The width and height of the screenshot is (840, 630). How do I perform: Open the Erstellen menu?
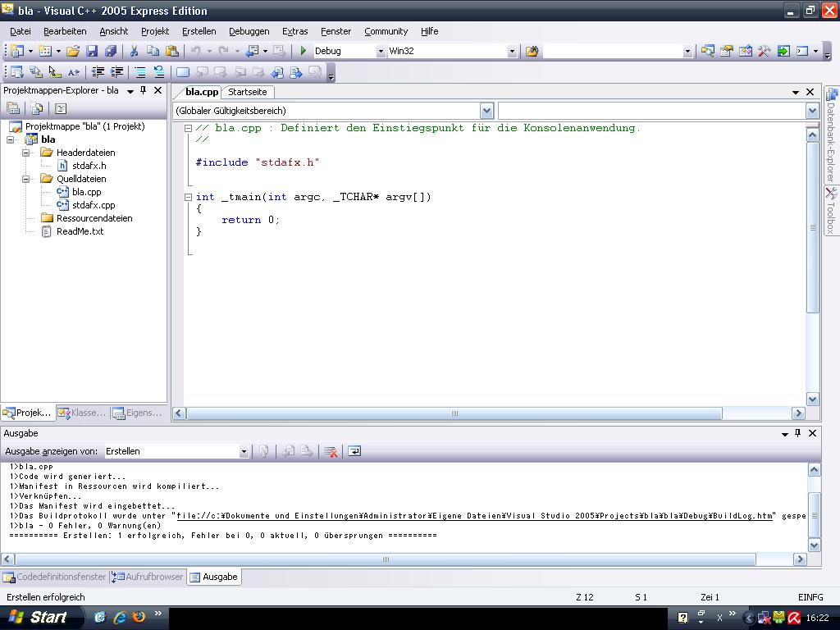[199, 31]
